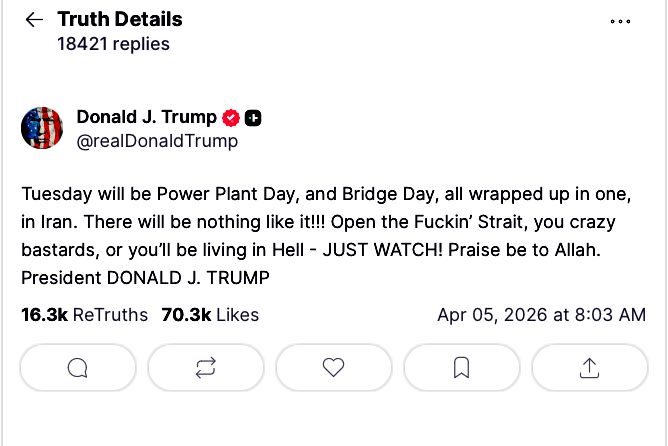Screen dimensions: 668x446
Task: Click the black plus badge beside the name
Action: pyautogui.click(x=253, y=118)
